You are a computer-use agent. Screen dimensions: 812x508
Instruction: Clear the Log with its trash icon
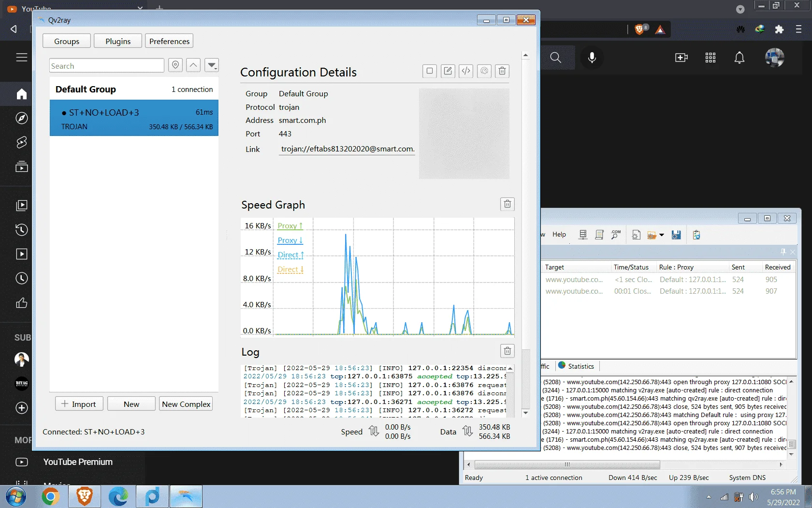point(507,351)
